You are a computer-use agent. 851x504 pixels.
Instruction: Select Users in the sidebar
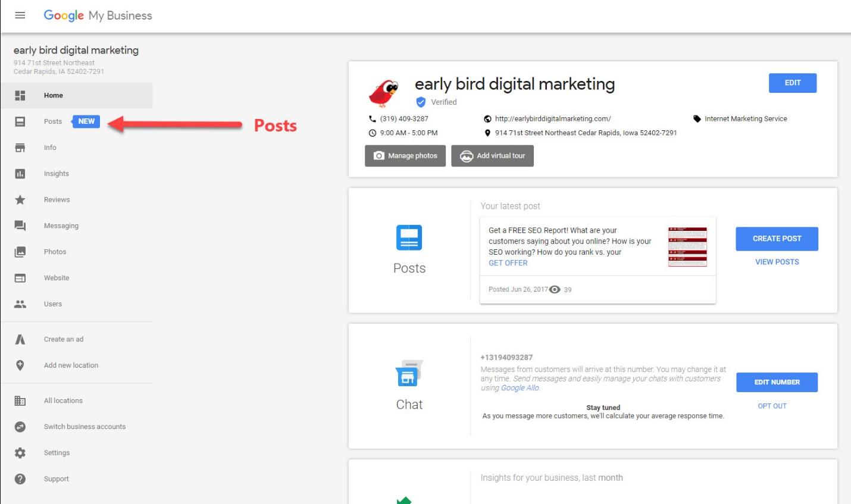pos(53,304)
